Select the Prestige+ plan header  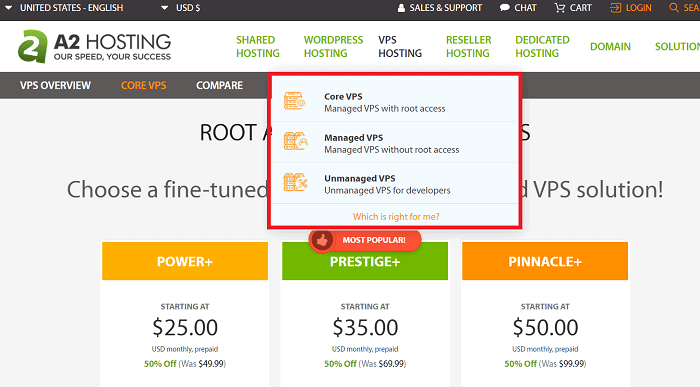(365, 262)
